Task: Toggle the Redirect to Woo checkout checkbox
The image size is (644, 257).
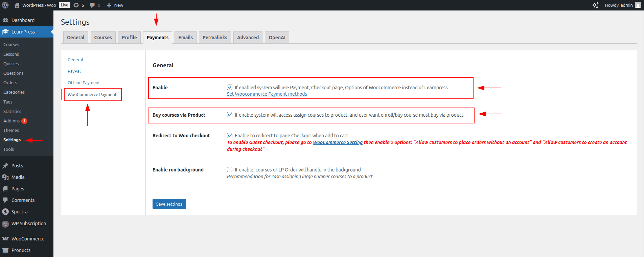Action: pyautogui.click(x=230, y=135)
